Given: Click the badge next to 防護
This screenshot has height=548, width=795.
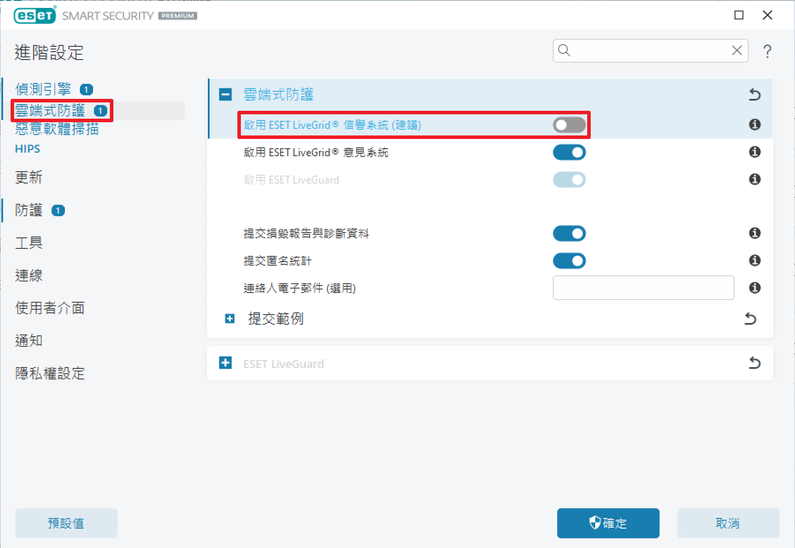Looking at the screenshot, I should [x=58, y=210].
